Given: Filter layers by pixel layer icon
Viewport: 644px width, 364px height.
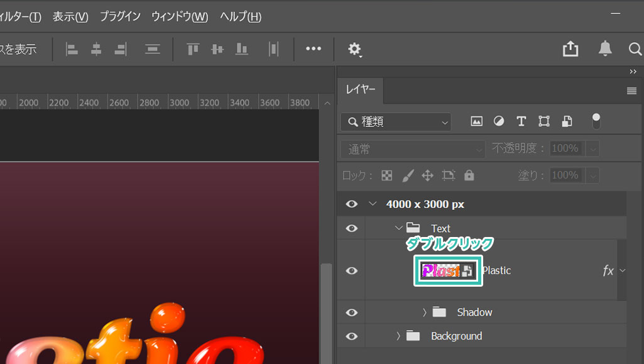Looking at the screenshot, I should tap(476, 121).
